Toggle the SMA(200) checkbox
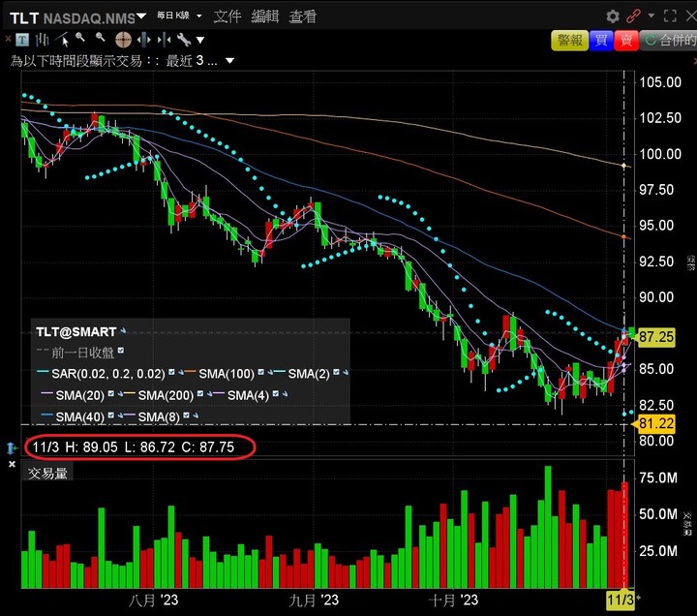The image size is (697, 616). (x=200, y=393)
